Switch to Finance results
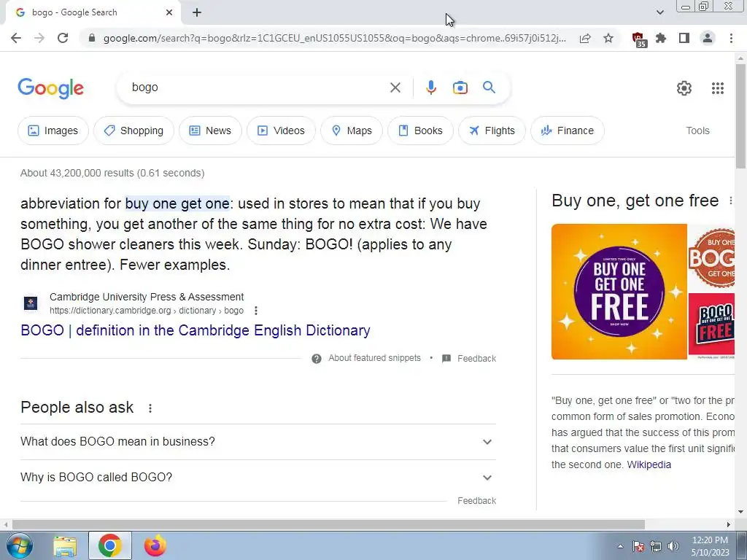 [568, 131]
